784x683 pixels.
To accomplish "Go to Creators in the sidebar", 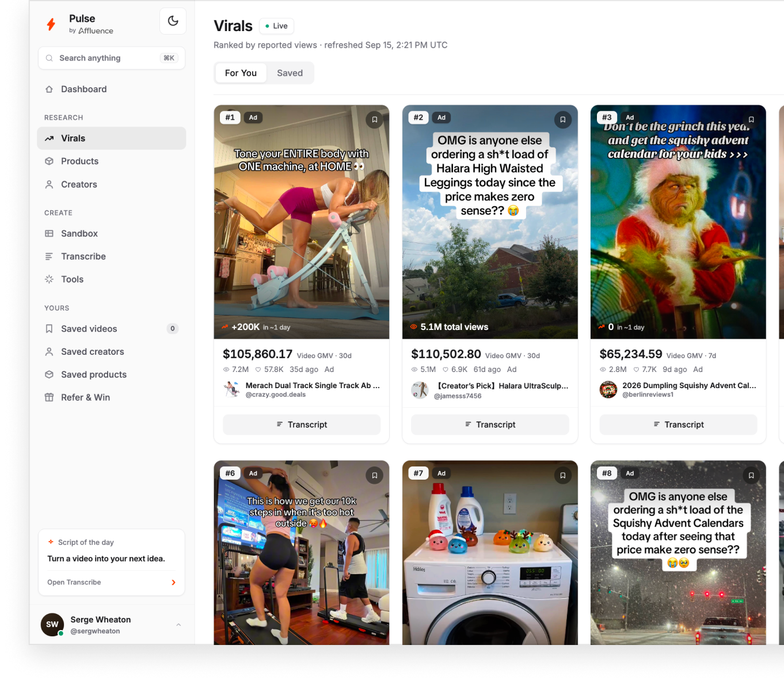I will click(x=112, y=184).
